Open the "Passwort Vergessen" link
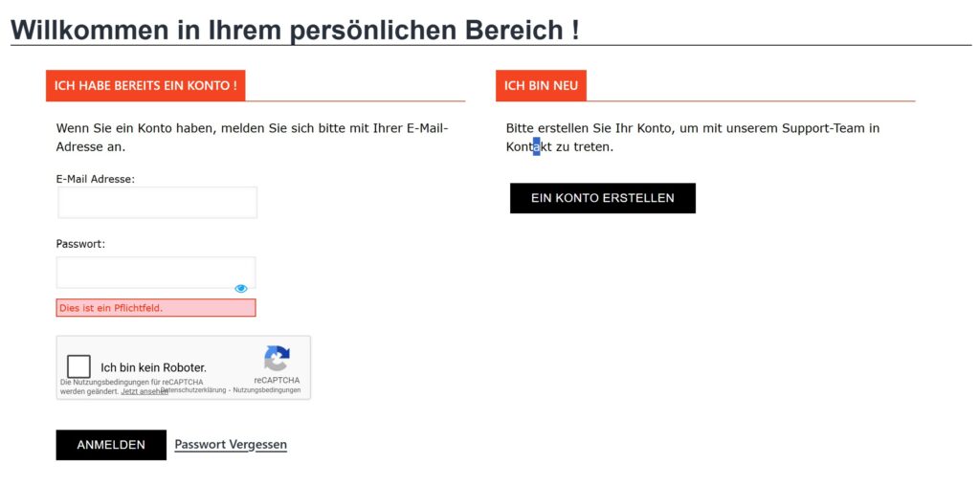 (231, 445)
